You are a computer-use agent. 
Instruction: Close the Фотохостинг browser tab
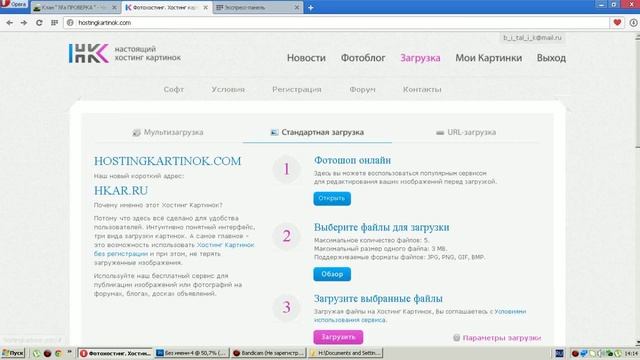(x=205, y=7)
